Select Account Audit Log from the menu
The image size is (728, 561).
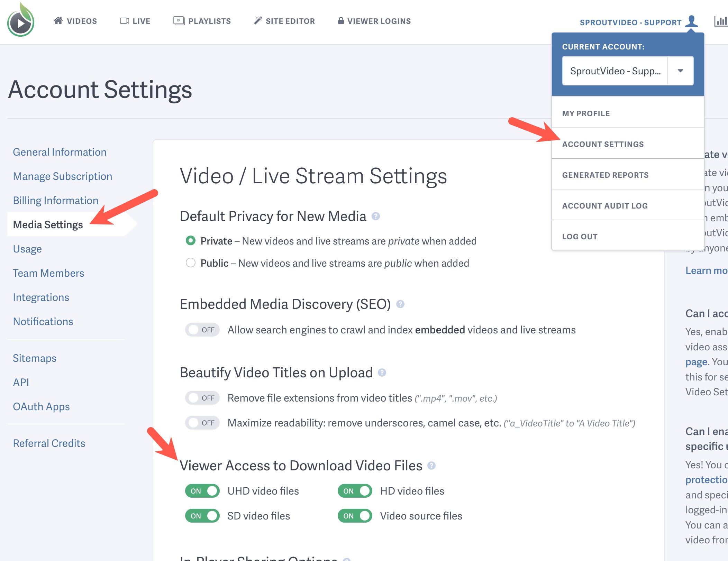(x=605, y=205)
